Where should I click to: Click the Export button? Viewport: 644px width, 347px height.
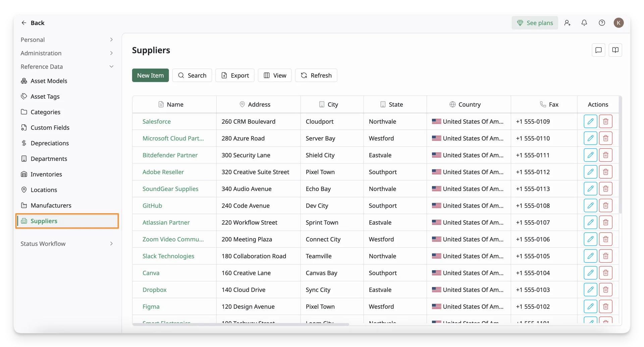tap(235, 75)
